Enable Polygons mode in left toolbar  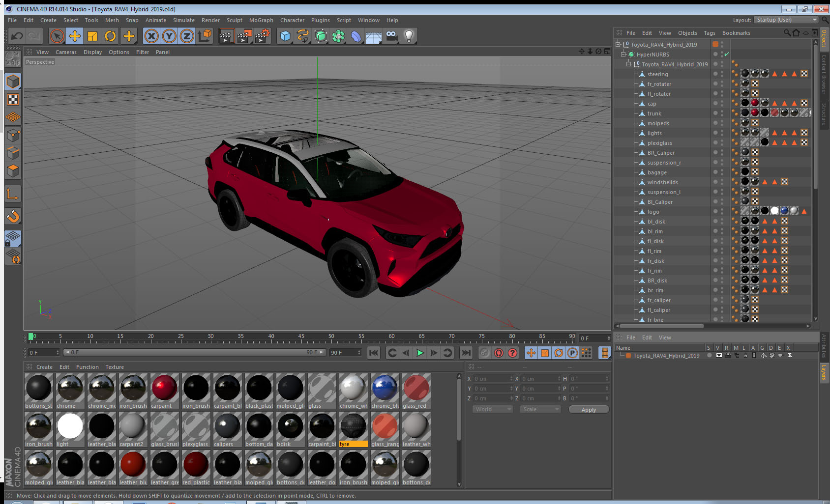point(13,171)
